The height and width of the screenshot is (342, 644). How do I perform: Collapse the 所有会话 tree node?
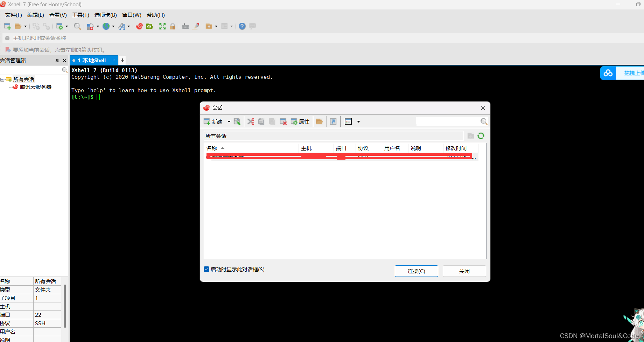[x=2, y=79]
